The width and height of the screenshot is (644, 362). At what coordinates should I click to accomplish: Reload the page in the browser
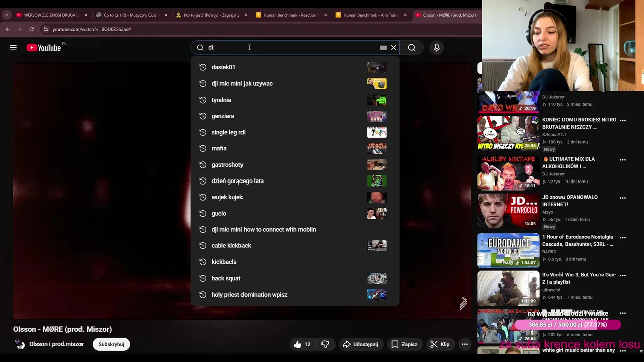[x=31, y=29]
